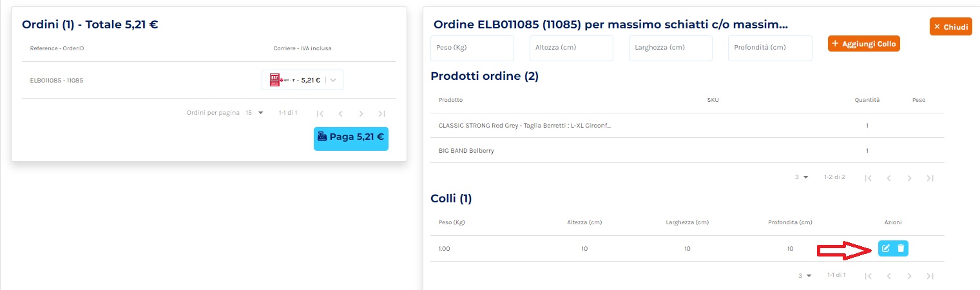Close the order panel with Chiudi
This screenshot has width=980, height=290.
pos(951,26)
